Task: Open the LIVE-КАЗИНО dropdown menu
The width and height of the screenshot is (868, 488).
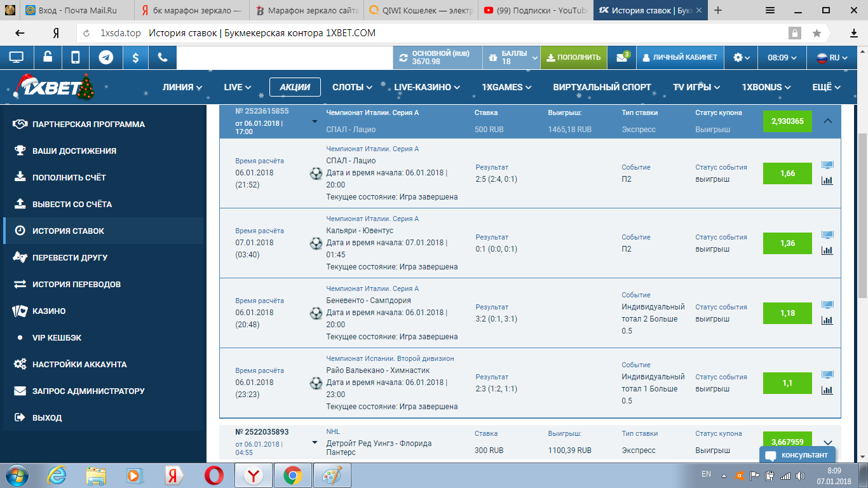Action: coord(427,87)
